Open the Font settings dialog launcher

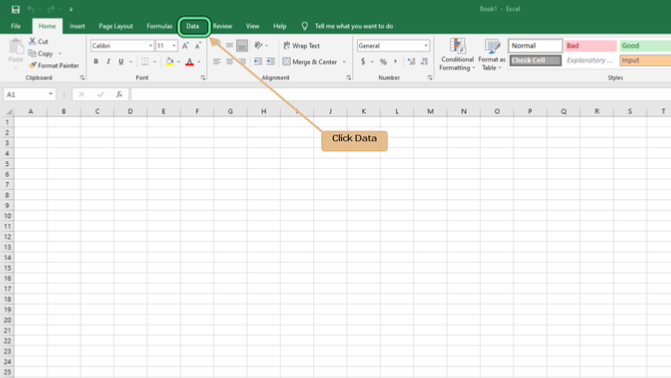pyautogui.click(x=203, y=77)
